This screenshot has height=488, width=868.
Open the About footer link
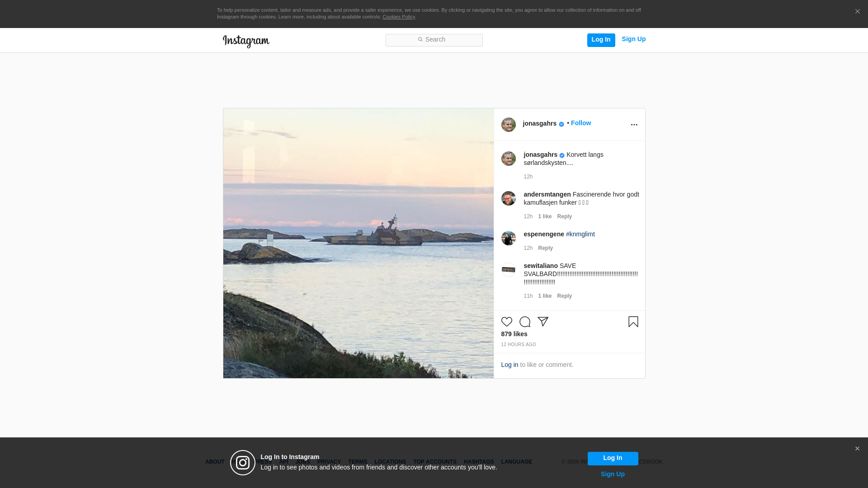tap(215, 462)
